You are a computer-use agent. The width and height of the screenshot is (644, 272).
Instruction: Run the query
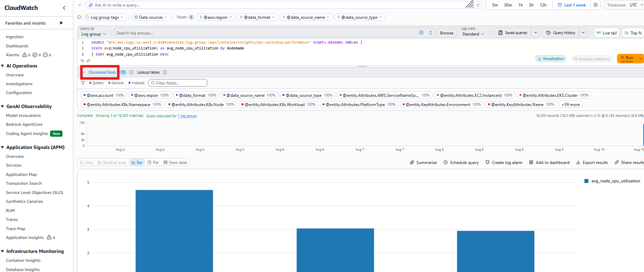point(627,59)
